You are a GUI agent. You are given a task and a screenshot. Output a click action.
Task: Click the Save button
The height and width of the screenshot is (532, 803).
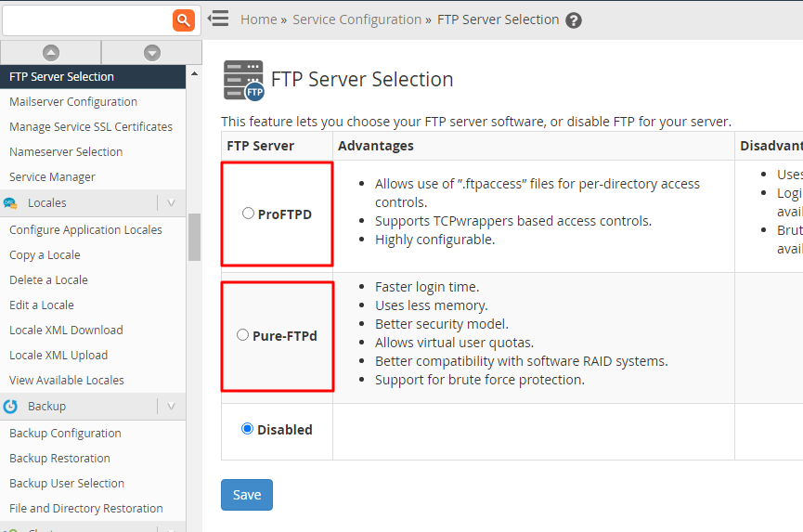(x=246, y=495)
